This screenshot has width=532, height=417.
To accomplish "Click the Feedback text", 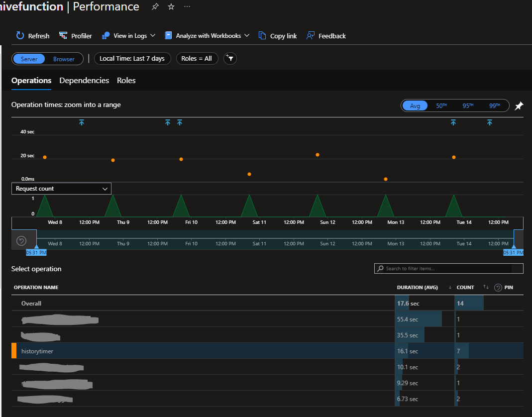I will pyautogui.click(x=332, y=36).
